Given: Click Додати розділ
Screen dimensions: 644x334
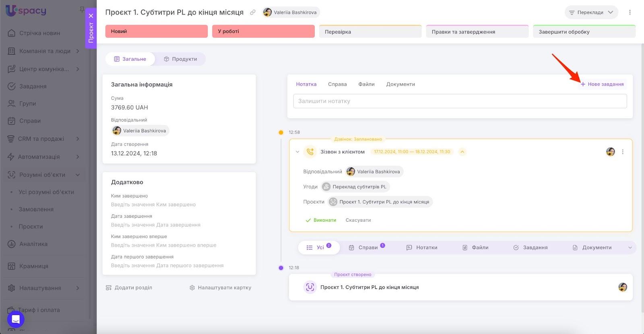Looking at the screenshot, I should [x=129, y=288].
